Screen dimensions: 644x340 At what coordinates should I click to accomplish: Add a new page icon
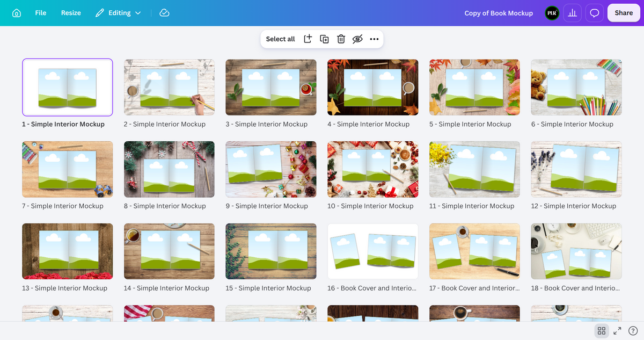tap(308, 39)
